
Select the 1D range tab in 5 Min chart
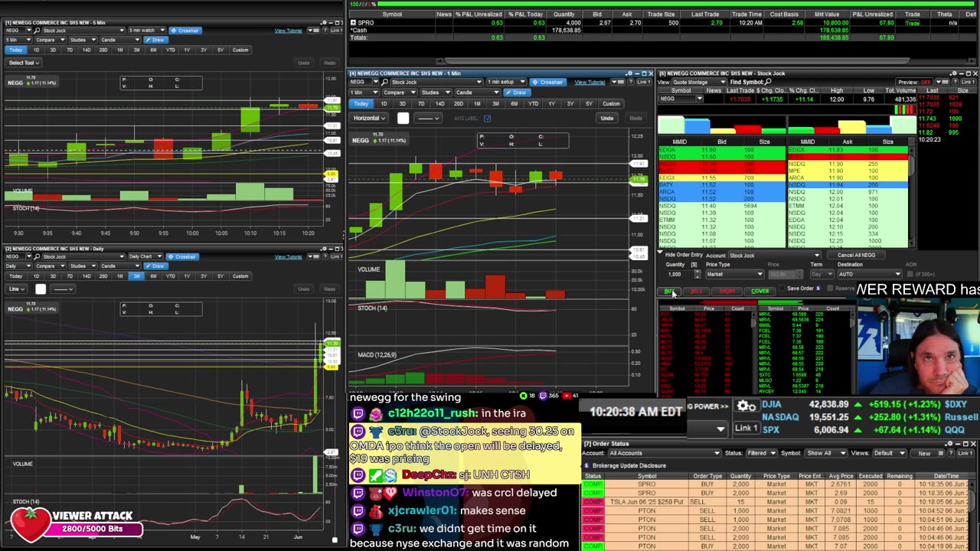point(36,51)
